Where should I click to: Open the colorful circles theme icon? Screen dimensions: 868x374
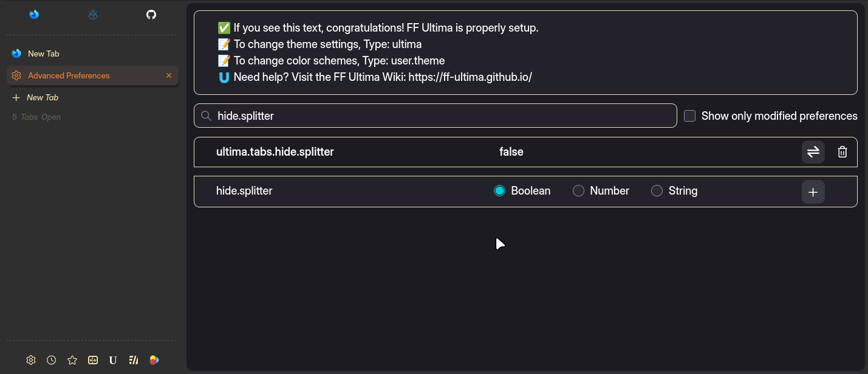coord(154,360)
